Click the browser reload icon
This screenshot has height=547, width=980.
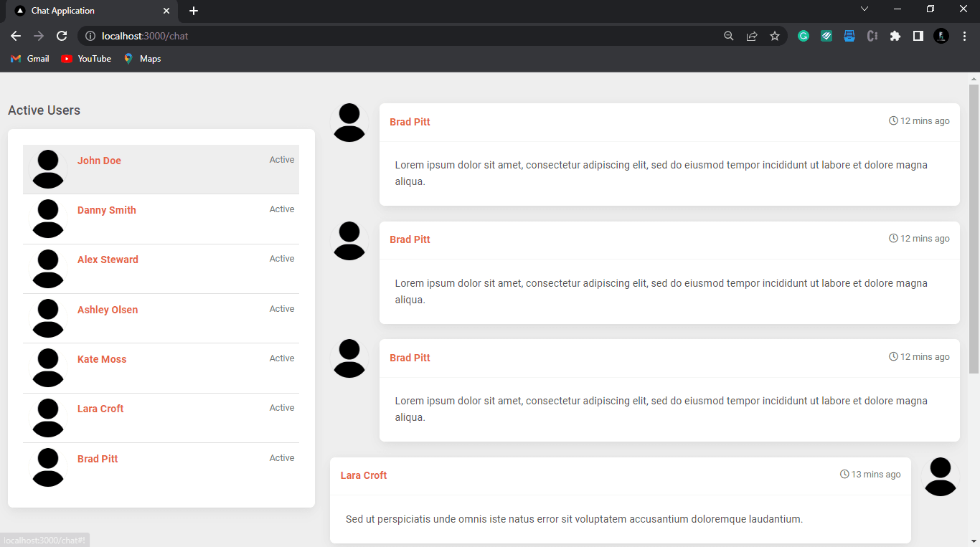pyautogui.click(x=62, y=36)
